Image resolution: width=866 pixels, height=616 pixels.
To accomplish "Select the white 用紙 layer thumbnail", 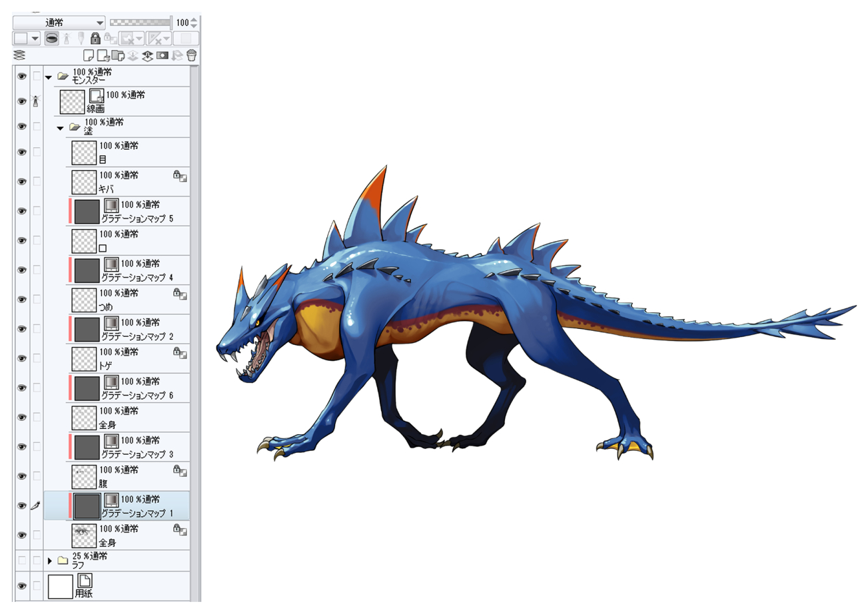I will point(60,587).
